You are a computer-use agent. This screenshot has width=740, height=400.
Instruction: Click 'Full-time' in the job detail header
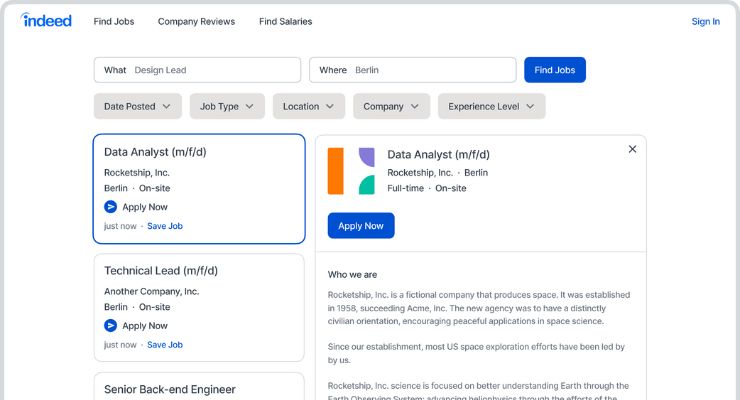pyautogui.click(x=405, y=188)
